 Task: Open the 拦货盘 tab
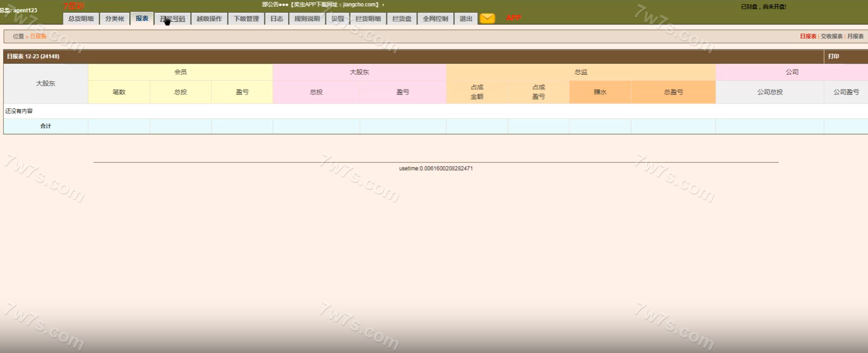pyautogui.click(x=402, y=19)
